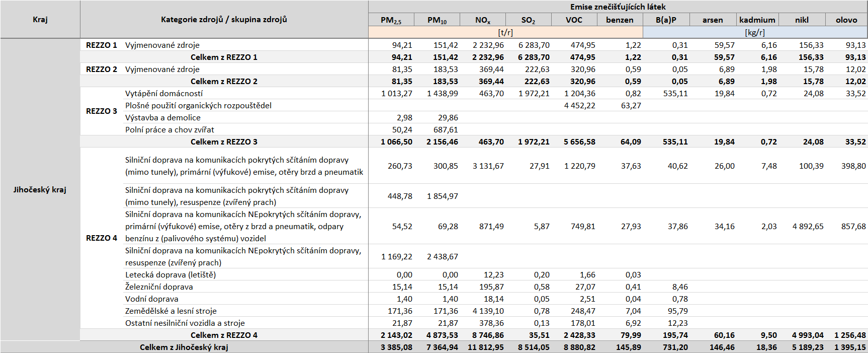Select the VOC column header
The width and height of the screenshot is (868, 353).
click(x=574, y=20)
